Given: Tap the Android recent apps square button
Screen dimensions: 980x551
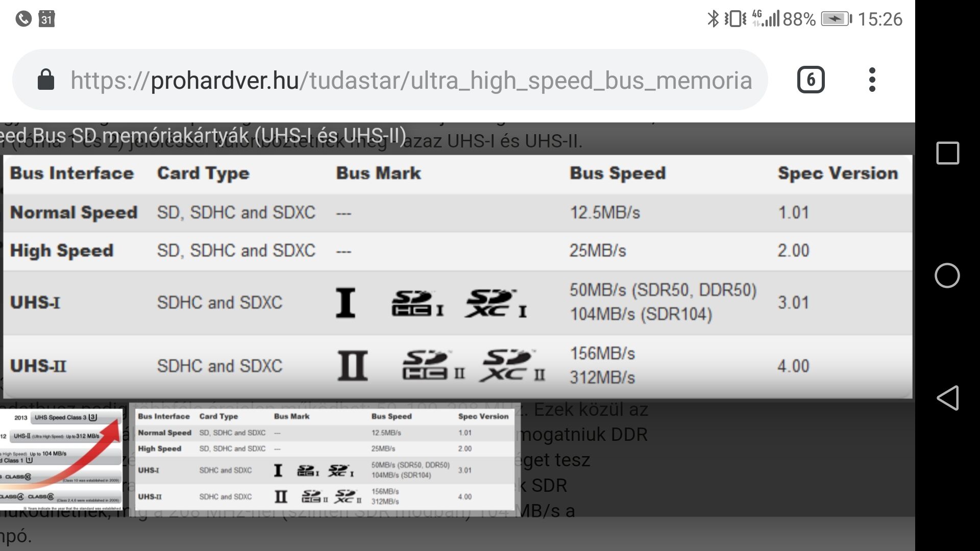Looking at the screenshot, I should pyautogui.click(x=948, y=153).
